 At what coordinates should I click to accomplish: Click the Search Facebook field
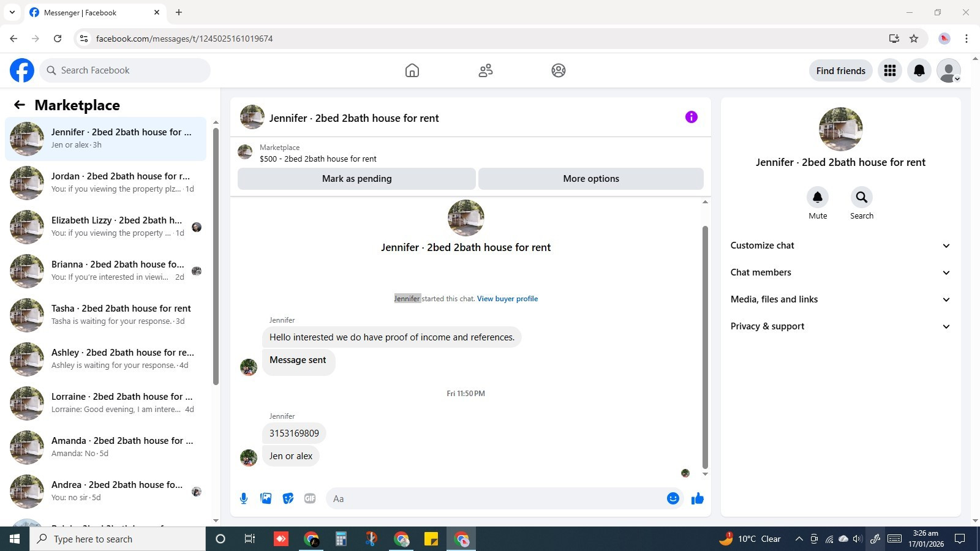pos(125,70)
